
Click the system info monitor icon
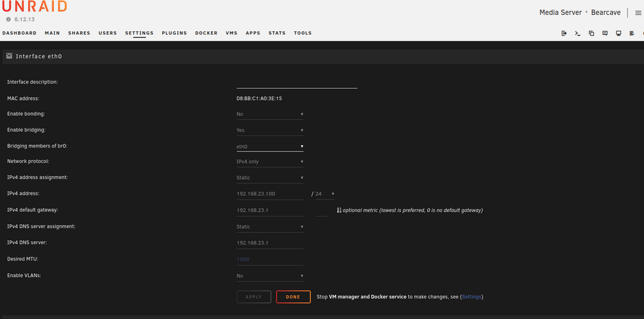click(x=618, y=34)
